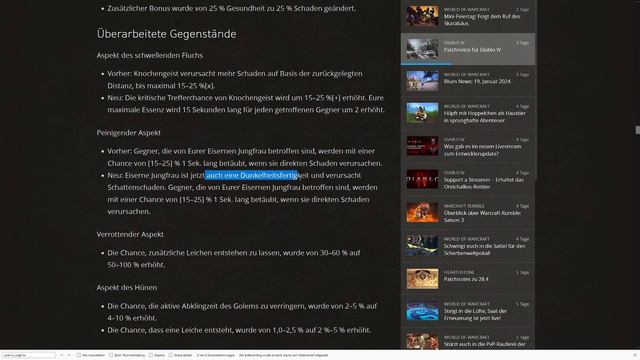Click thumbnail of 'Stürzt euch in die PvP-Rauferei' card

tap(422, 341)
